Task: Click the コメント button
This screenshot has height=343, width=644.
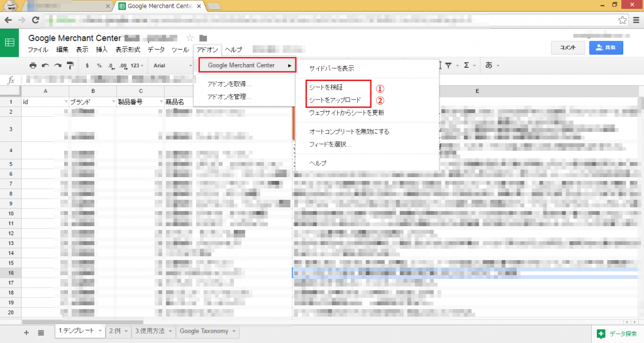Action: click(x=568, y=48)
